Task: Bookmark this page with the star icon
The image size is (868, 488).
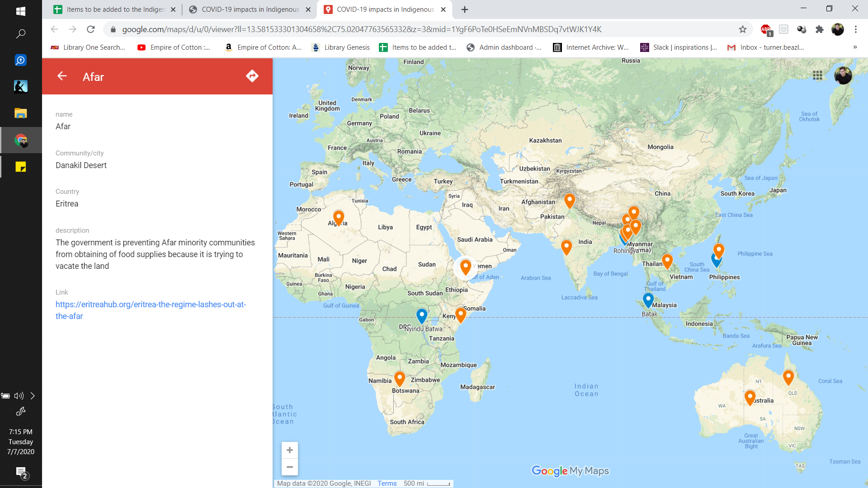Action: tap(742, 29)
